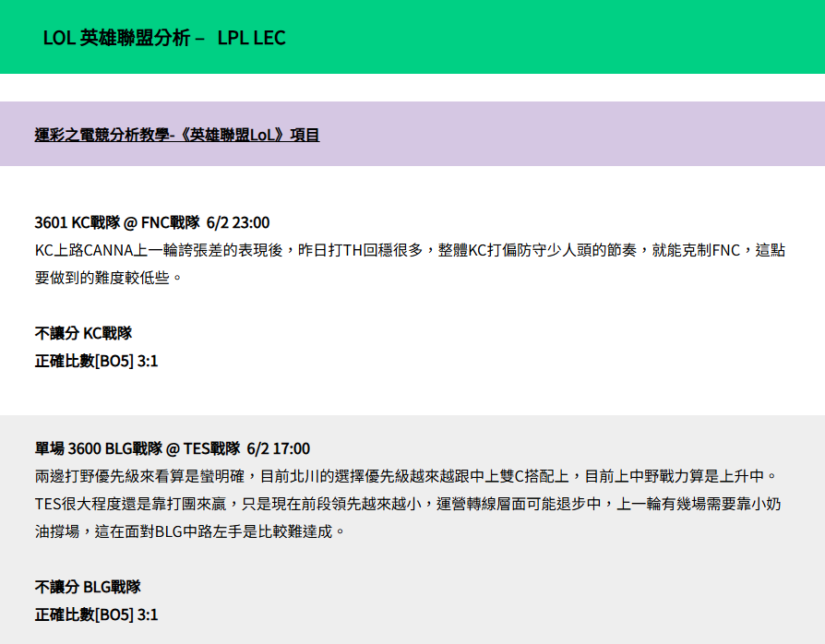Open the 運彩之電競分析教學 英雄聯盟LoL 項目 link
The image size is (825, 644).
(x=177, y=135)
